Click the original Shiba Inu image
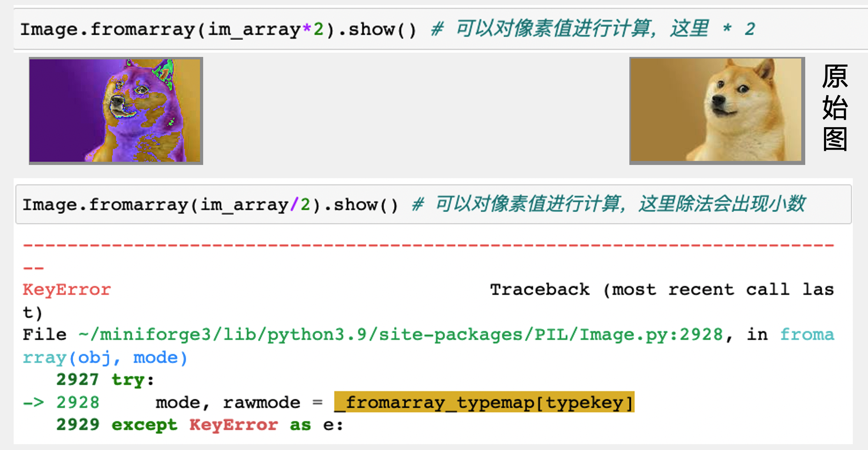 (x=717, y=111)
